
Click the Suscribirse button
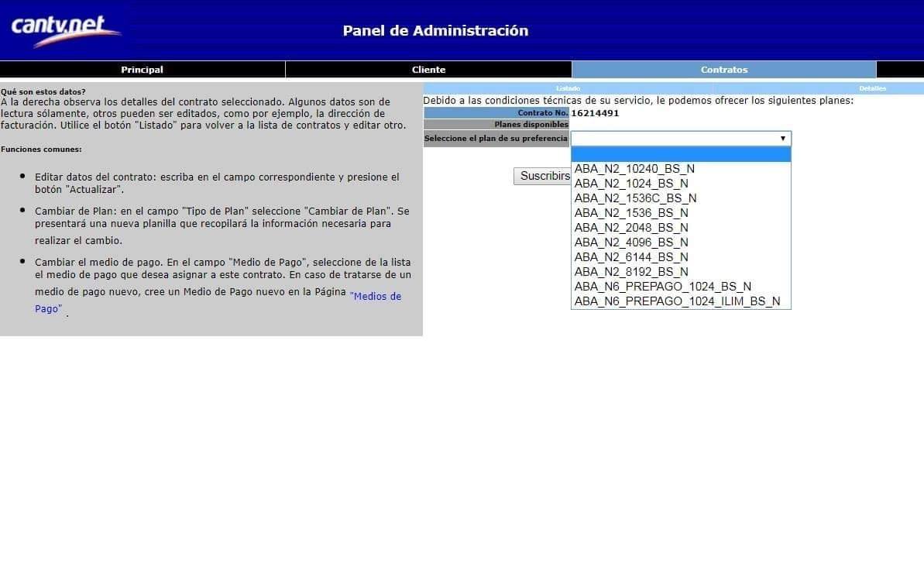[543, 176]
